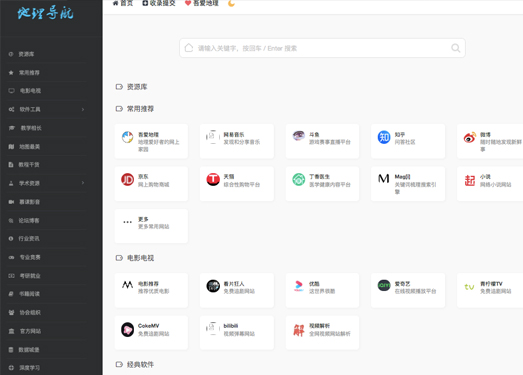Click the icon beside 书籍阅读
Screen dimensions: 523x375
click(11, 294)
